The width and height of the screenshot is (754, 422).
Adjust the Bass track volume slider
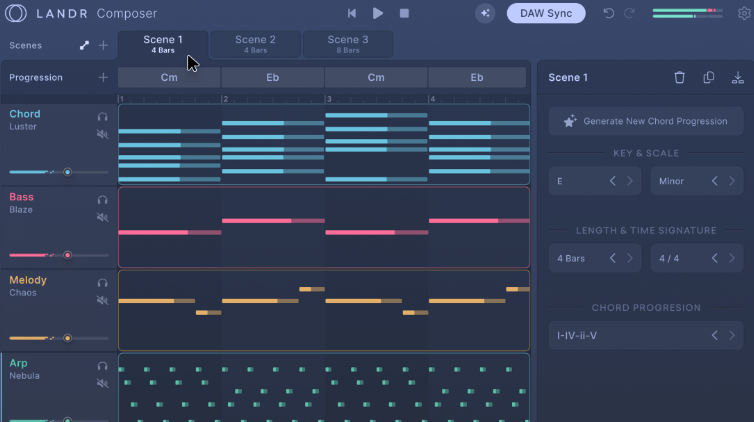pyautogui.click(x=59, y=255)
